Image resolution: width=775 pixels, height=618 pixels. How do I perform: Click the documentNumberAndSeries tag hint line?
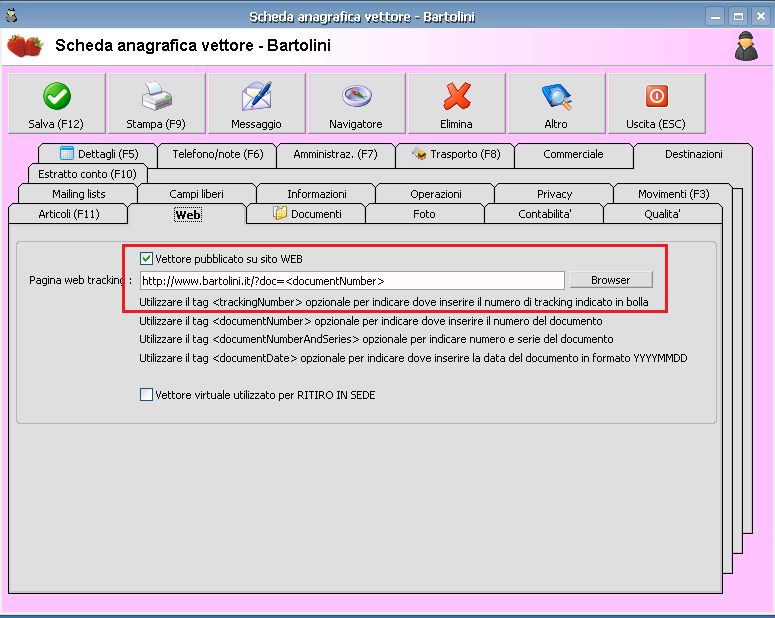pyautogui.click(x=376, y=339)
